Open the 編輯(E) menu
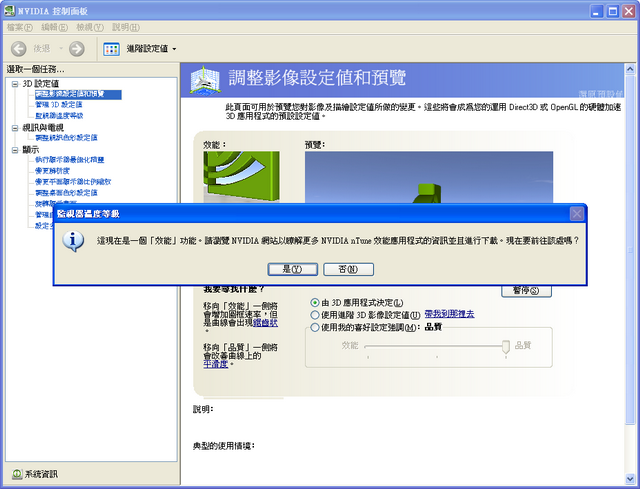Viewport: 640px width, 489px height. (54, 27)
